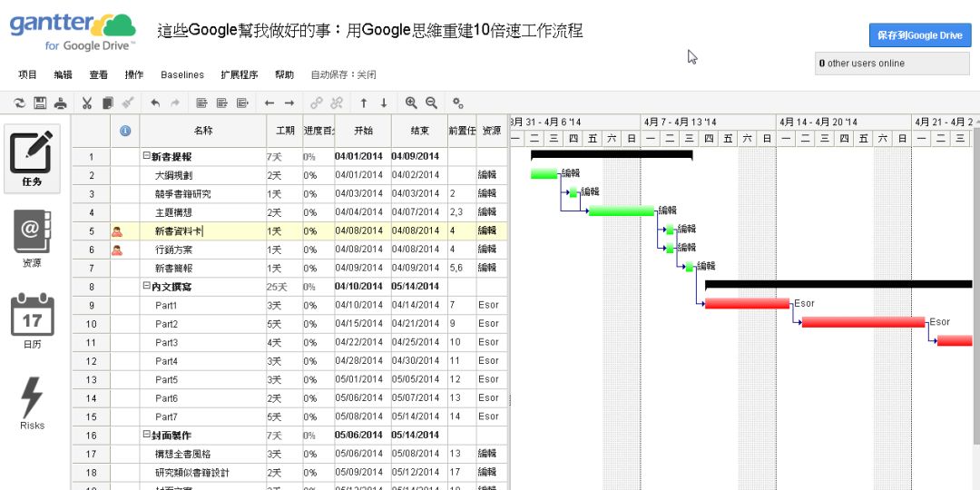Open the 项目 menu
Image resolution: width=980 pixels, height=490 pixels.
(28, 74)
